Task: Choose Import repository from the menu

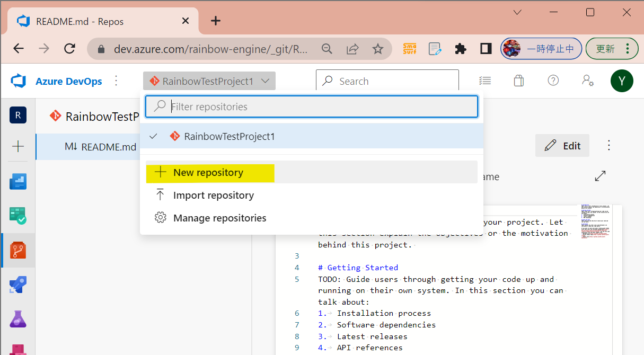Action: coord(312,195)
